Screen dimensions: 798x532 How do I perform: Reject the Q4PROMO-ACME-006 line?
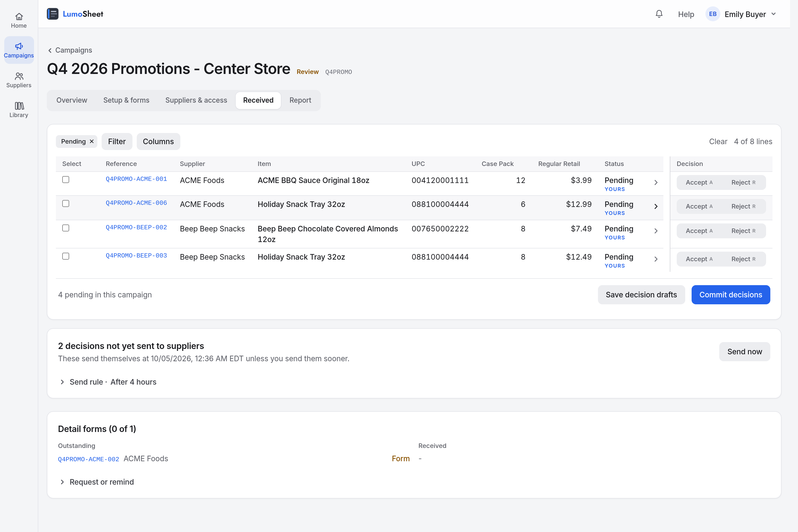pyautogui.click(x=743, y=206)
